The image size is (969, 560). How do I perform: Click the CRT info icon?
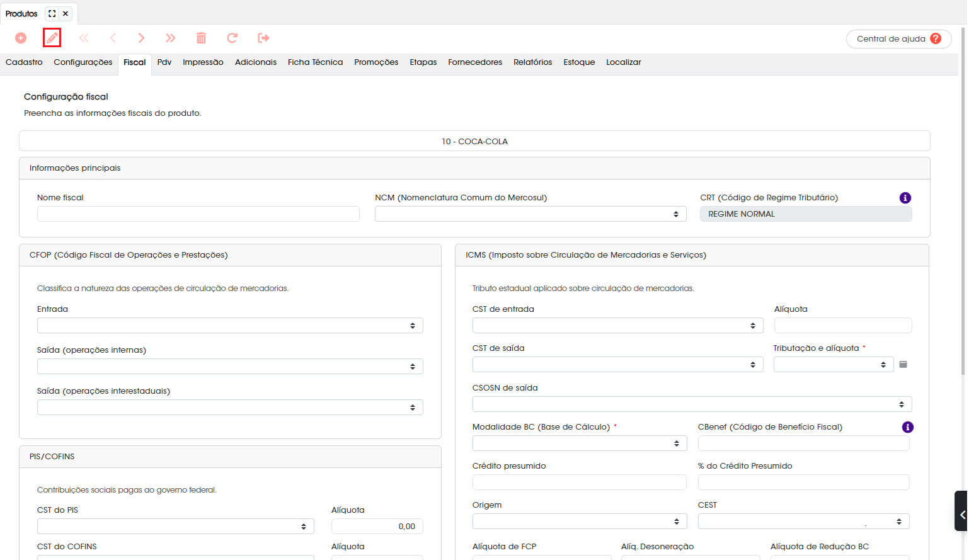pos(905,198)
